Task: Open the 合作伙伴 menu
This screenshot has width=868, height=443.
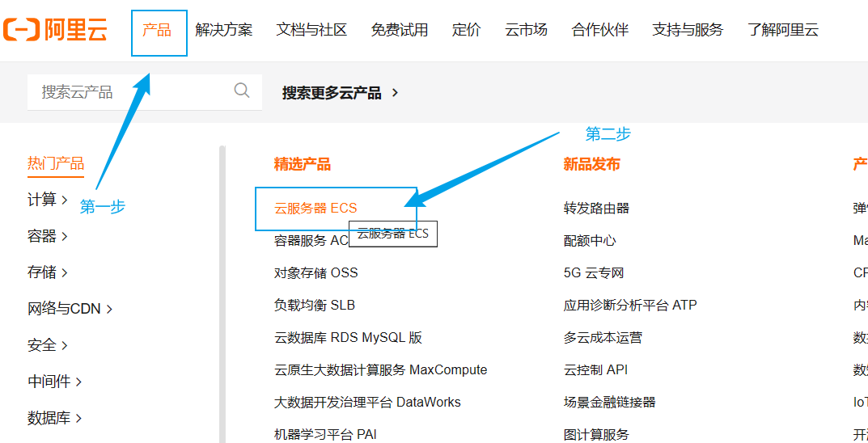Action: (600, 30)
